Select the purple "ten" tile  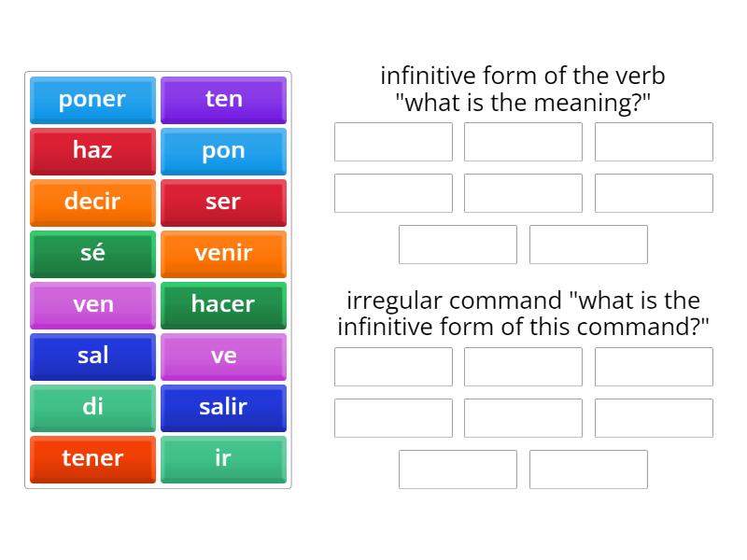(x=223, y=100)
